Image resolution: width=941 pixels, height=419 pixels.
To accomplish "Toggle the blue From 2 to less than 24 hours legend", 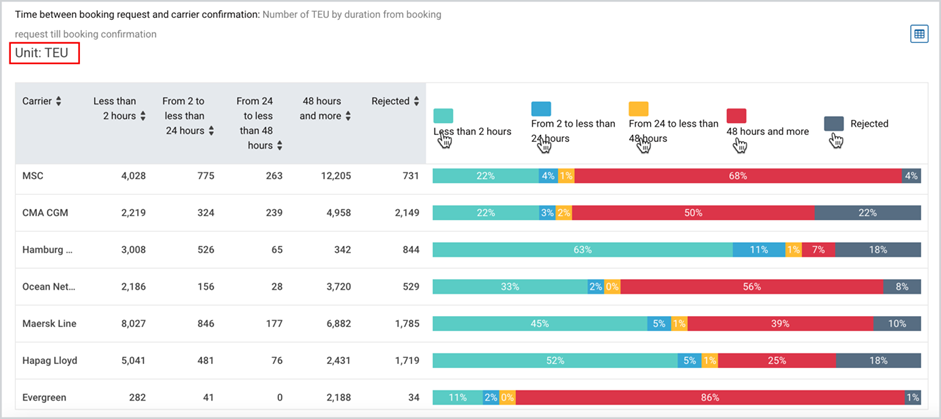I will click(x=541, y=109).
